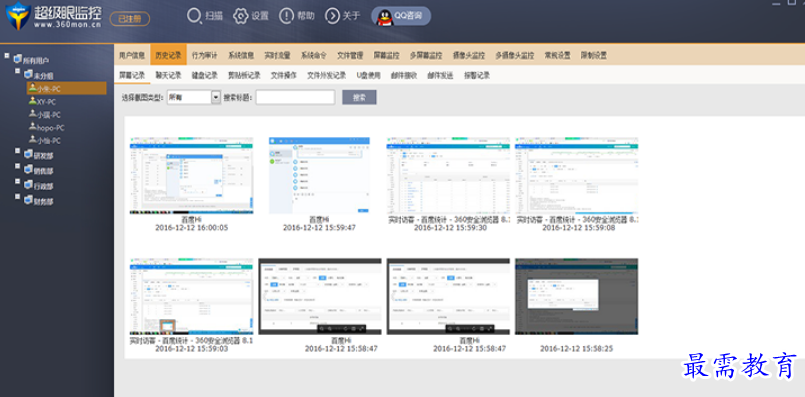The width and height of the screenshot is (805, 397).
Task: Click the 未分组 group computer icon
Action: point(29,74)
